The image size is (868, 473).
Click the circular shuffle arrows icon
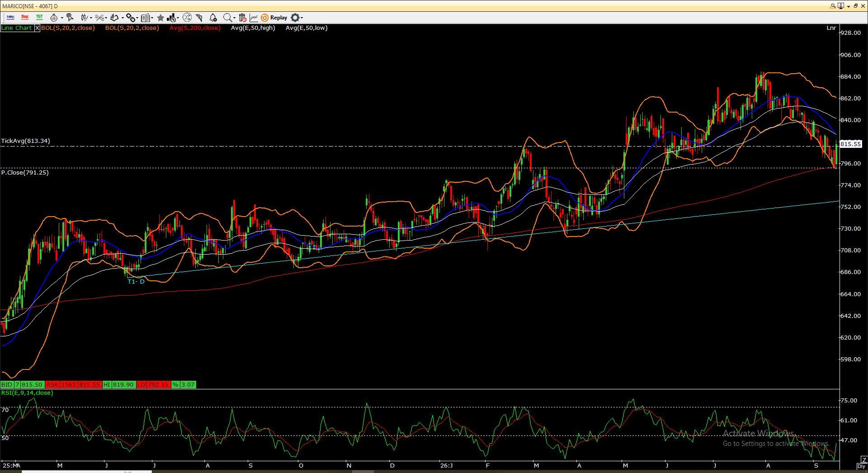(x=187, y=18)
